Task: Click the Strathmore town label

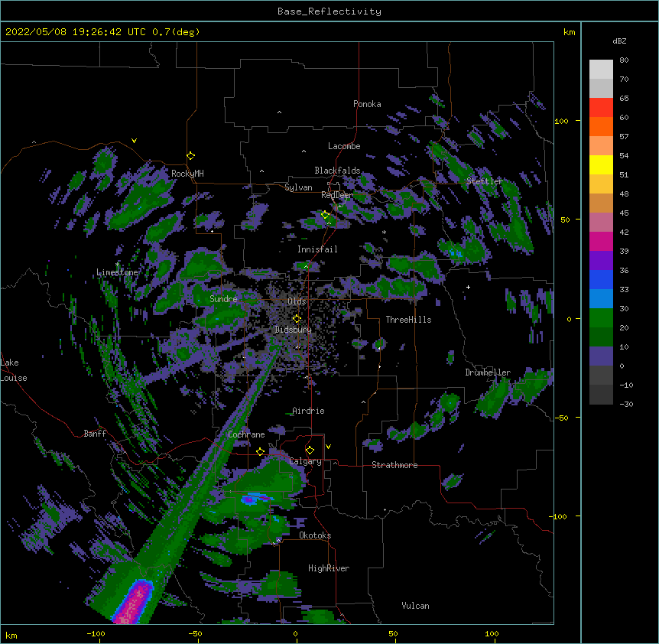Action: click(x=394, y=465)
